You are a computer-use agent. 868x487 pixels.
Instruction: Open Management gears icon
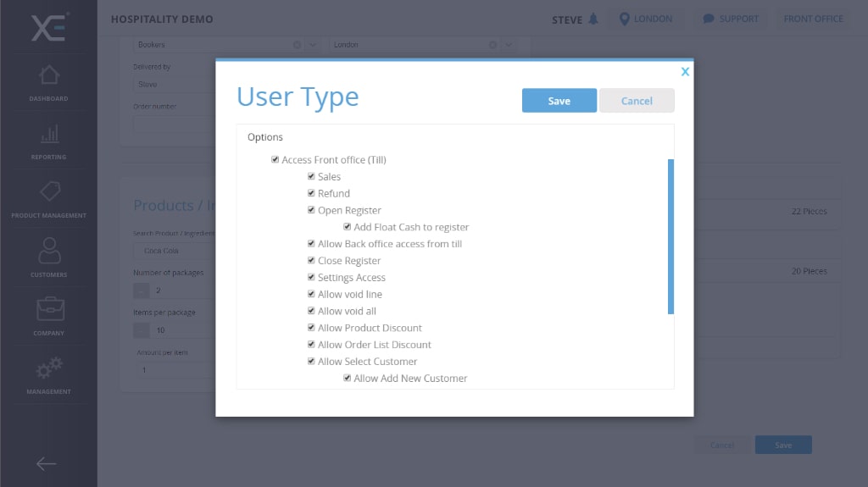tap(48, 368)
